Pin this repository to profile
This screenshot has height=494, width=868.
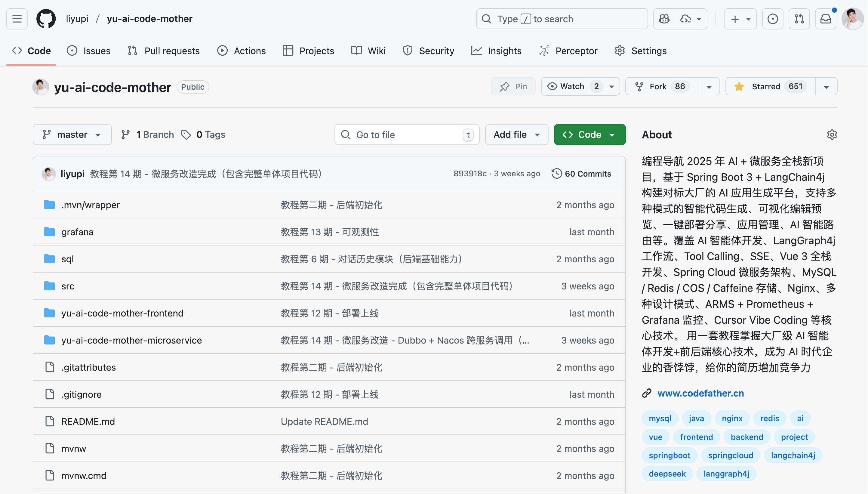(x=513, y=87)
